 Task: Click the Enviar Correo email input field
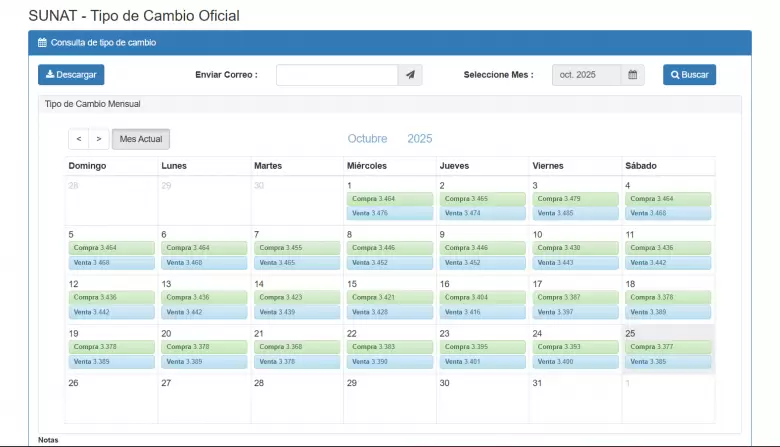point(337,75)
